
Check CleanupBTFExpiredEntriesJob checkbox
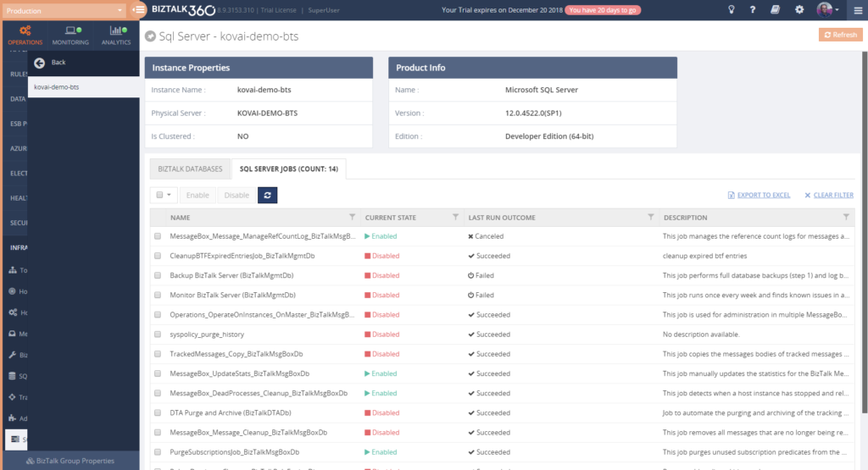point(158,256)
